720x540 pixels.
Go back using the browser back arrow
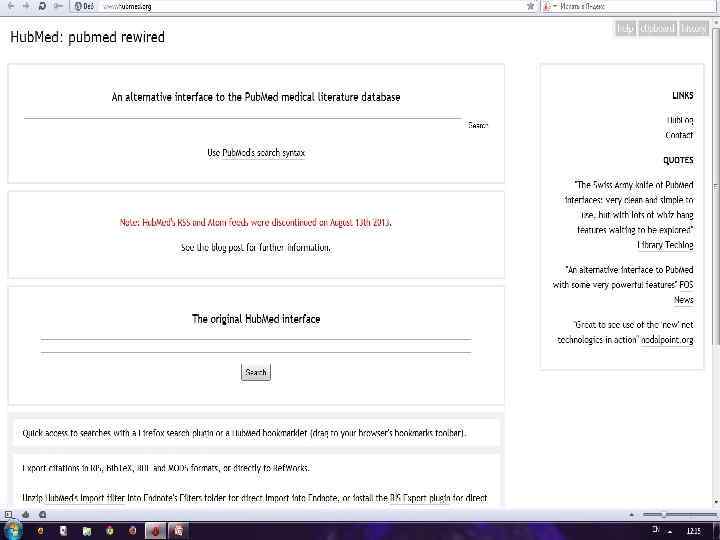tap(11, 6)
